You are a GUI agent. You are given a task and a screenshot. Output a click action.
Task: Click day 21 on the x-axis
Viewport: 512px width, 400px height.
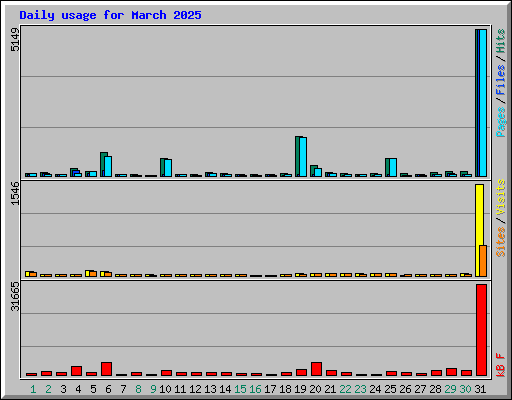click(x=330, y=389)
